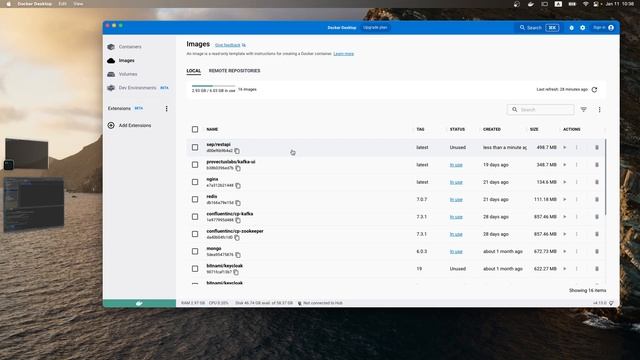Copy image ID of mongo
This screenshot has width=640, height=360.
point(238,255)
